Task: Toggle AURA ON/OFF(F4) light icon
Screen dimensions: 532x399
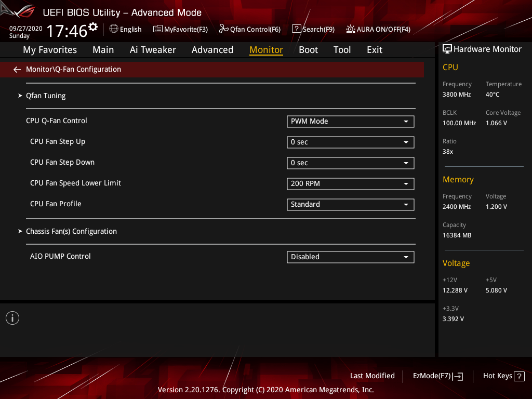Action: (x=351, y=29)
